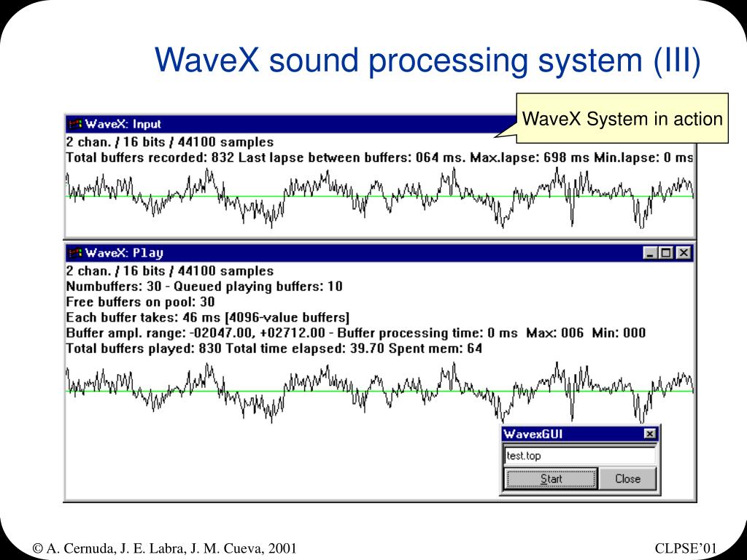Click 'Free buffers on pool: 30' line
Screen dimensions: 747x560
click(x=141, y=302)
